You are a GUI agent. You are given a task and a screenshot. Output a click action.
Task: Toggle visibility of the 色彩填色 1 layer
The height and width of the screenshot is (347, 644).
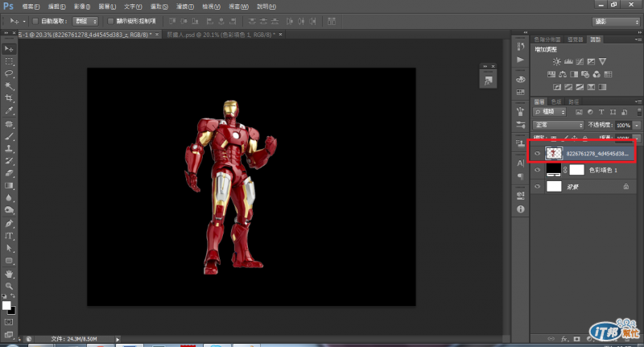pos(538,170)
